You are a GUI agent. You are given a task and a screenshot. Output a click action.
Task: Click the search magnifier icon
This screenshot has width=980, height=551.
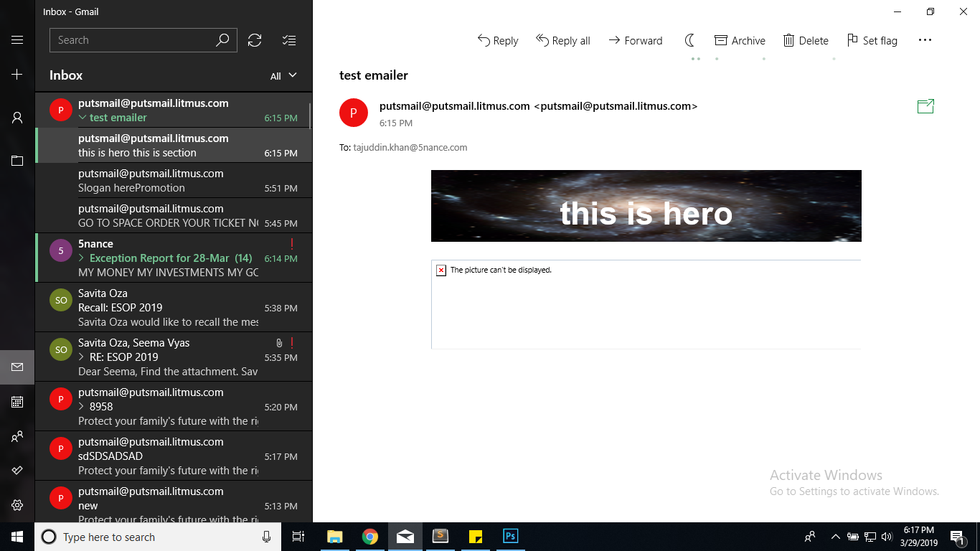222,40
